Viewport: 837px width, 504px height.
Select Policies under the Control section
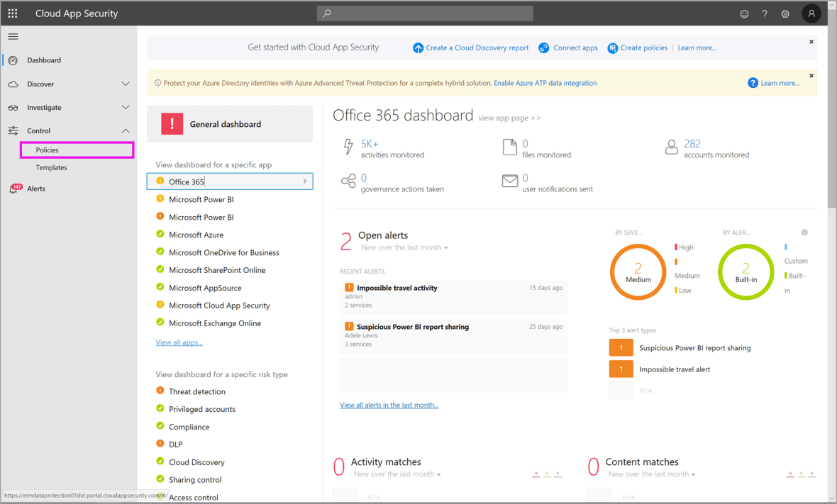pyautogui.click(x=45, y=150)
